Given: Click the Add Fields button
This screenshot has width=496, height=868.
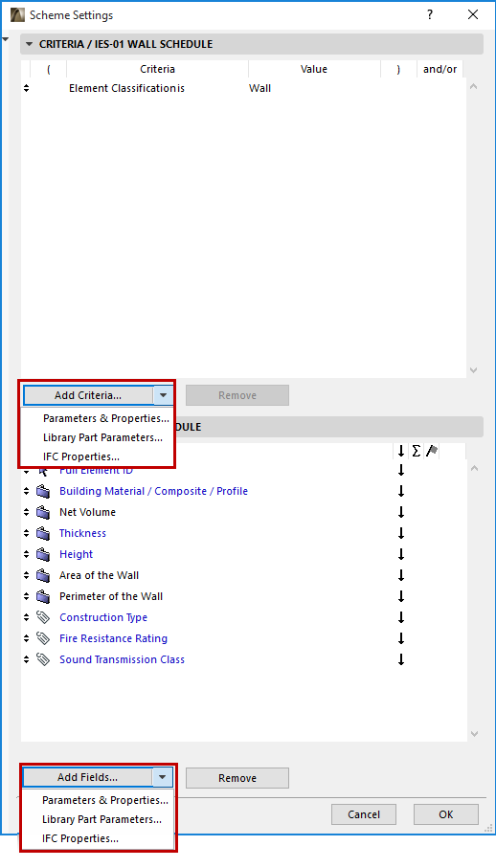Looking at the screenshot, I should click(87, 777).
